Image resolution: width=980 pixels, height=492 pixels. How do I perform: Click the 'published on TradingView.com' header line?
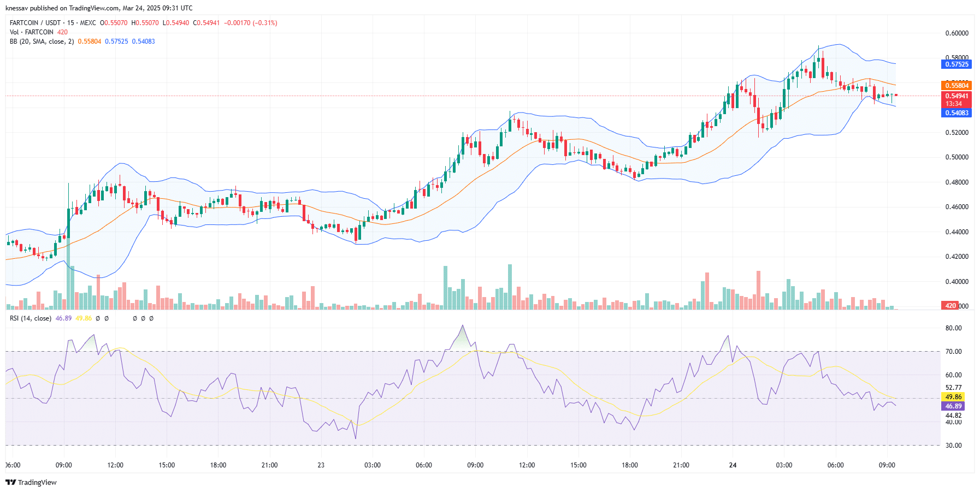point(99,8)
